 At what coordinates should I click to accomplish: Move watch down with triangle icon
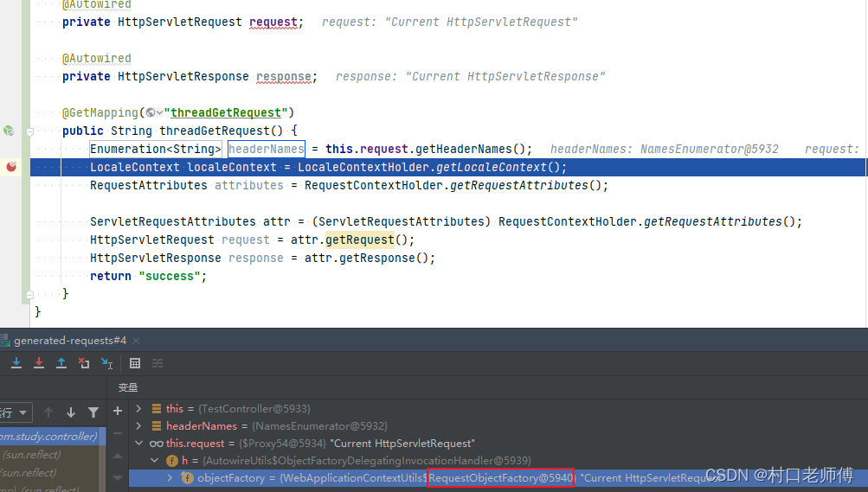[118, 477]
